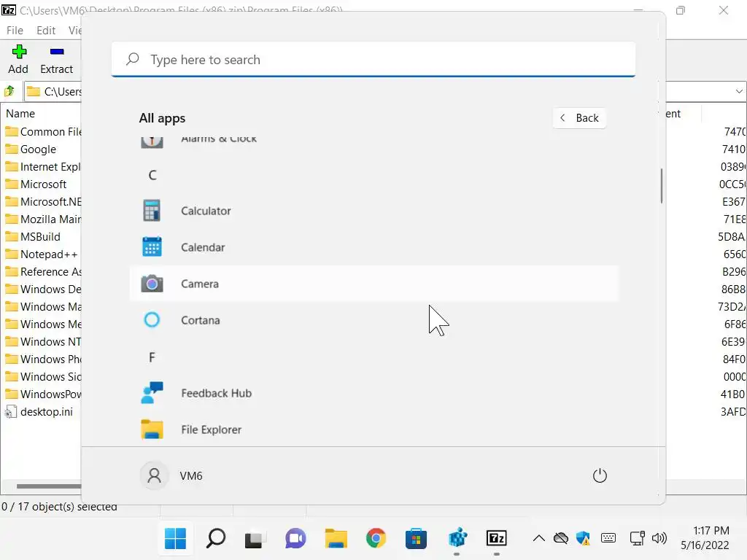Open the Edit menu in 7-Zip
Viewport: 747px width, 560px height.
pyautogui.click(x=46, y=31)
